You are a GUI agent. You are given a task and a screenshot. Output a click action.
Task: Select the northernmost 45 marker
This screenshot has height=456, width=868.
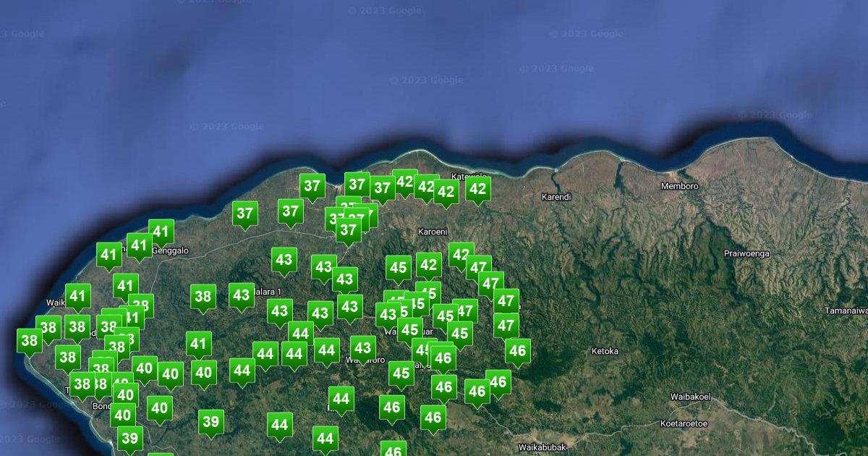(x=399, y=268)
